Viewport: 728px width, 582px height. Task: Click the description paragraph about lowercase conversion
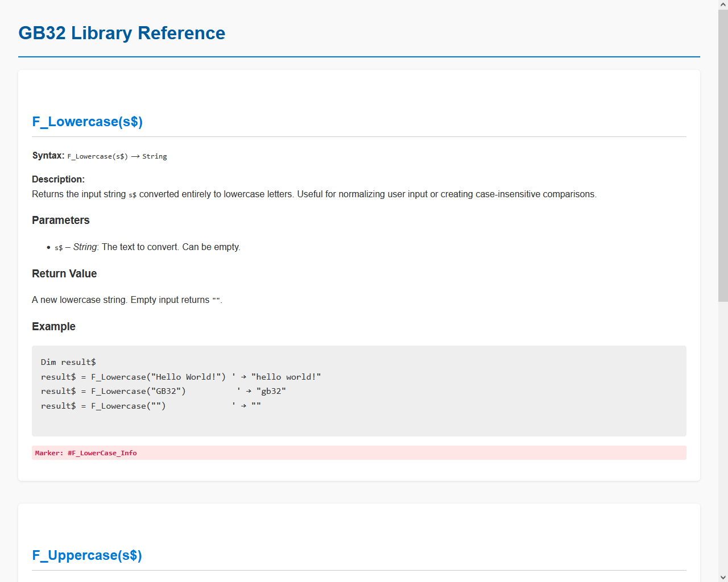314,194
